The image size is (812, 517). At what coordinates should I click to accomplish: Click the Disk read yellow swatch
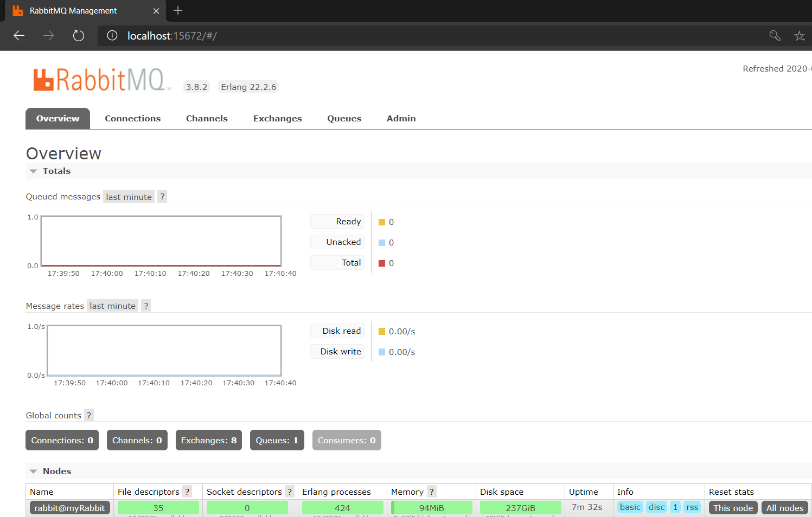tap(382, 332)
